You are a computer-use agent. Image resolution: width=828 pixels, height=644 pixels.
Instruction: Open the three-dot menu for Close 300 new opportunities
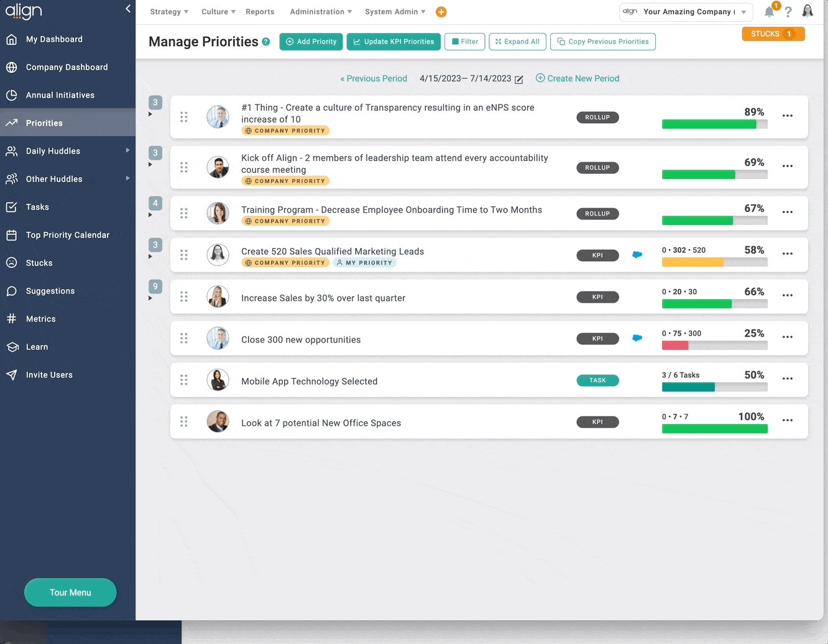pyautogui.click(x=787, y=337)
